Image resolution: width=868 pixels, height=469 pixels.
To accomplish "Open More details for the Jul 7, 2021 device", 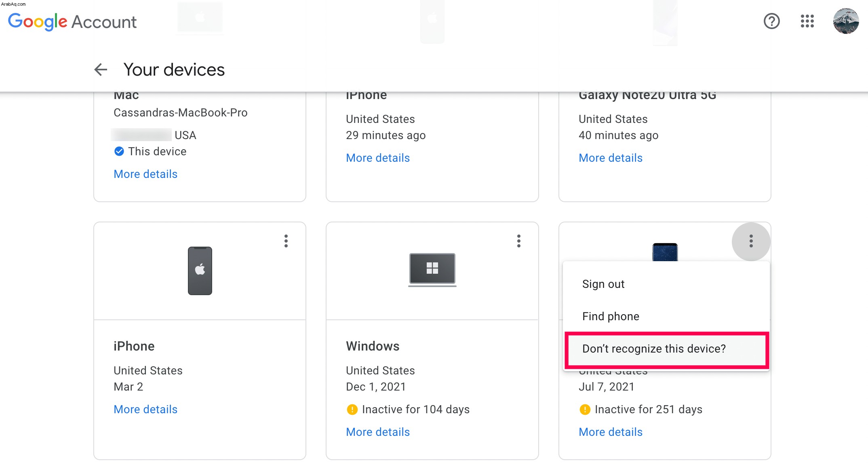I will click(x=611, y=432).
